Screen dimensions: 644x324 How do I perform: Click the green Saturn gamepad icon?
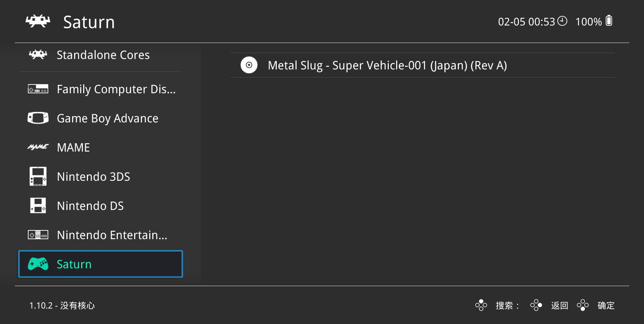click(38, 264)
